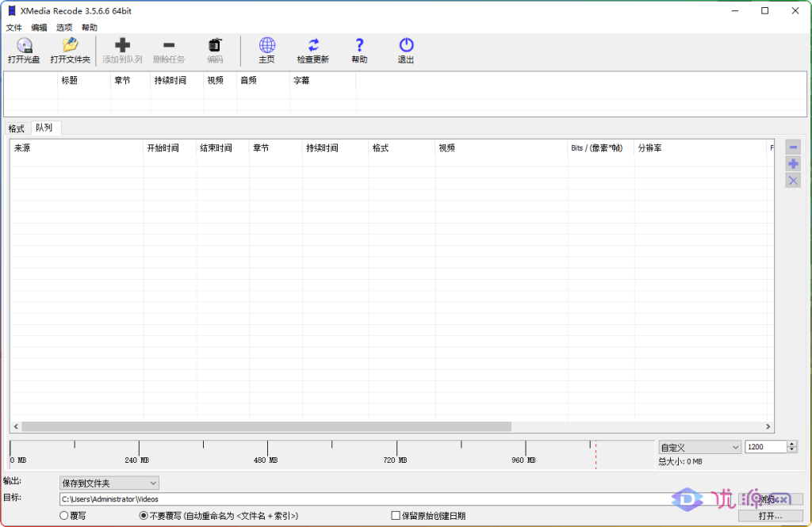The height and width of the screenshot is (527, 812).
Task: Click the 1200 size input field
Action: coord(766,447)
